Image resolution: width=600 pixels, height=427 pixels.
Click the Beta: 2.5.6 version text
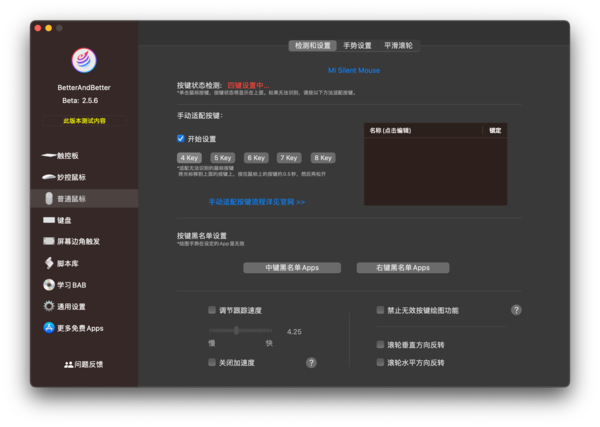(x=80, y=100)
